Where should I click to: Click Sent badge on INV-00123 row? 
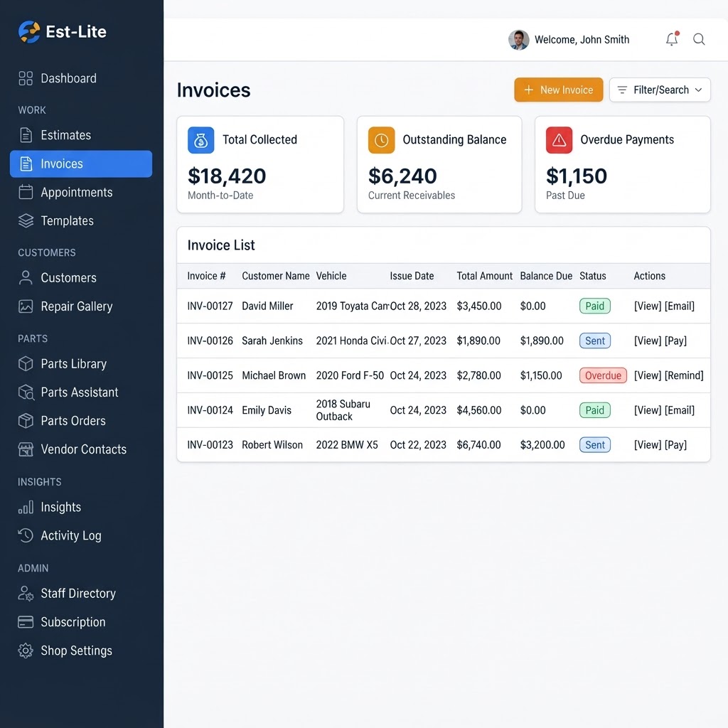[x=595, y=445]
